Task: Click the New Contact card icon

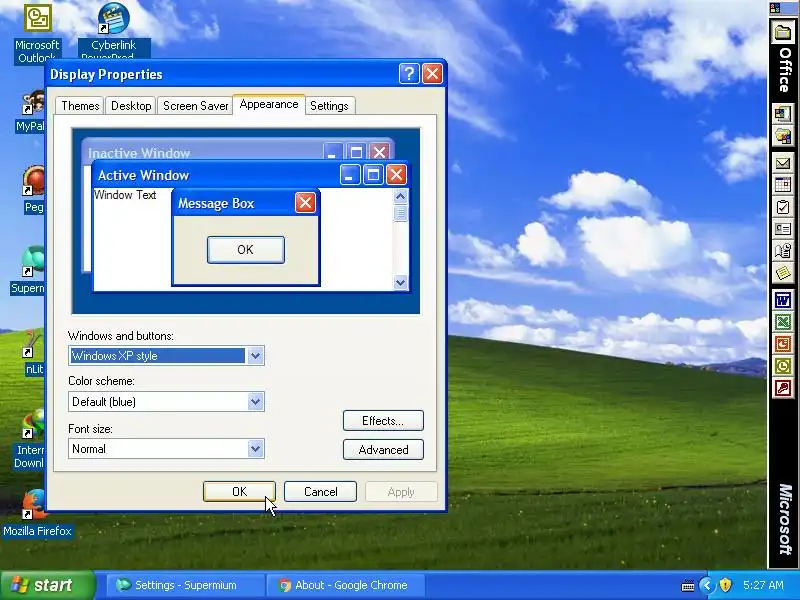Action: pos(783,229)
